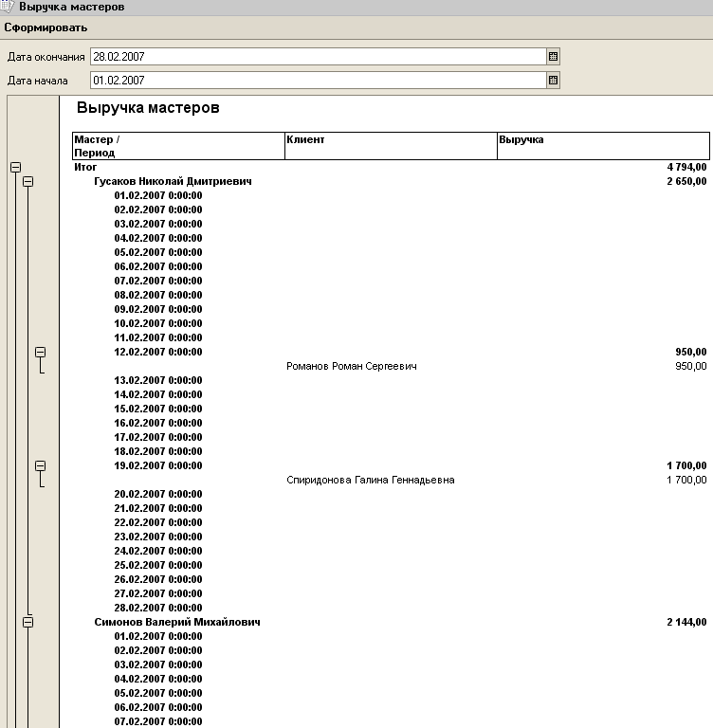Select Спиридонова's revenue value 1 700,00
The height and width of the screenshot is (728, 713).
[x=686, y=480]
